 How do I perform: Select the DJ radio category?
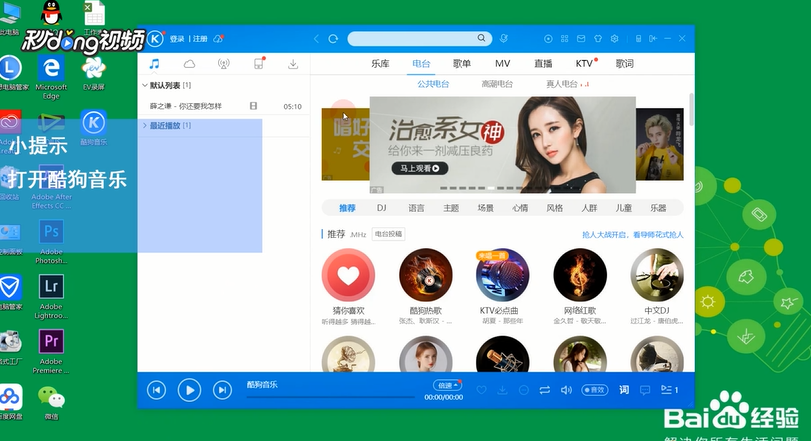[382, 208]
